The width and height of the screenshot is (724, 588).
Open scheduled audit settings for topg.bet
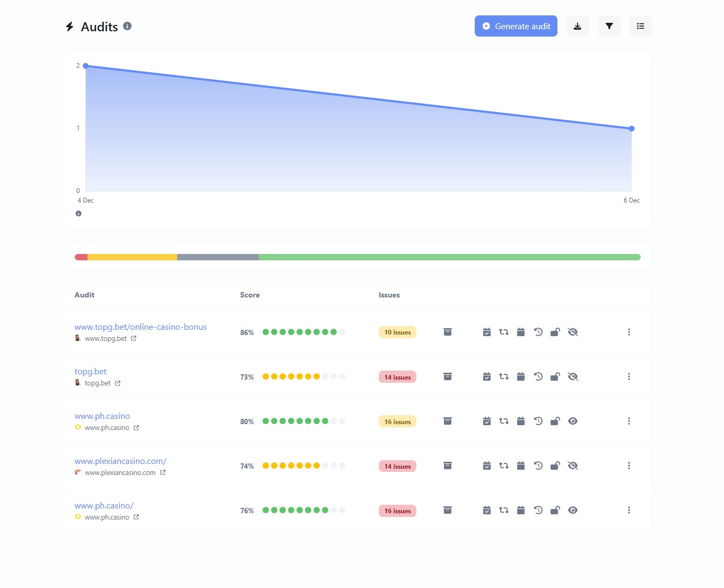[486, 376]
